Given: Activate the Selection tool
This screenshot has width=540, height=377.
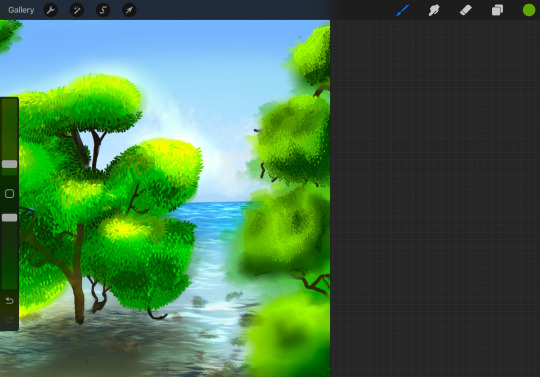Looking at the screenshot, I should [x=103, y=10].
